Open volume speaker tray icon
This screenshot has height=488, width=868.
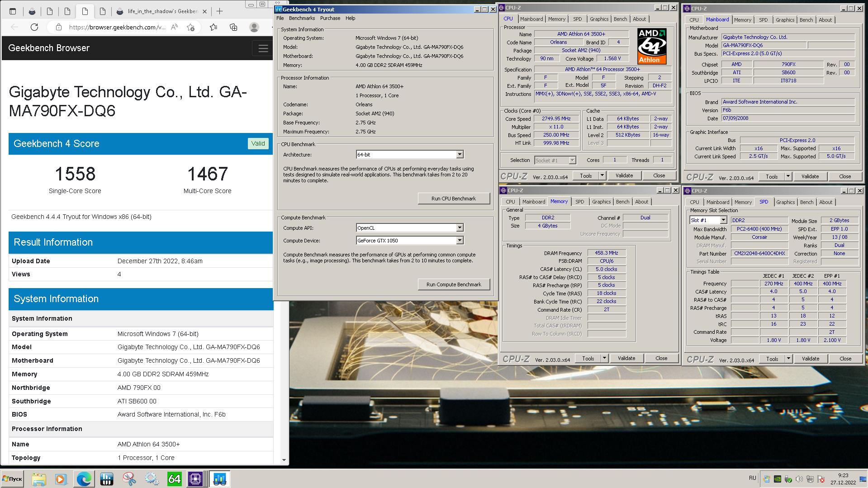click(x=799, y=479)
